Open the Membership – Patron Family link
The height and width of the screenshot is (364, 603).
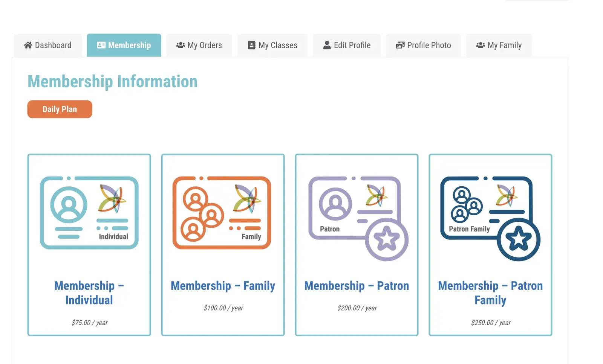click(x=490, y=293)
